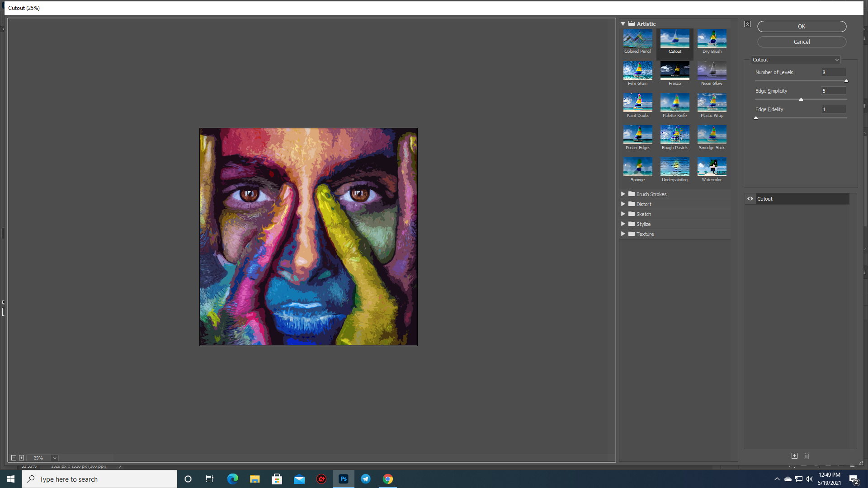Screen dimensions: 868x488
Task: Zoom out the preview with minus button
Action: coord(14,458)
